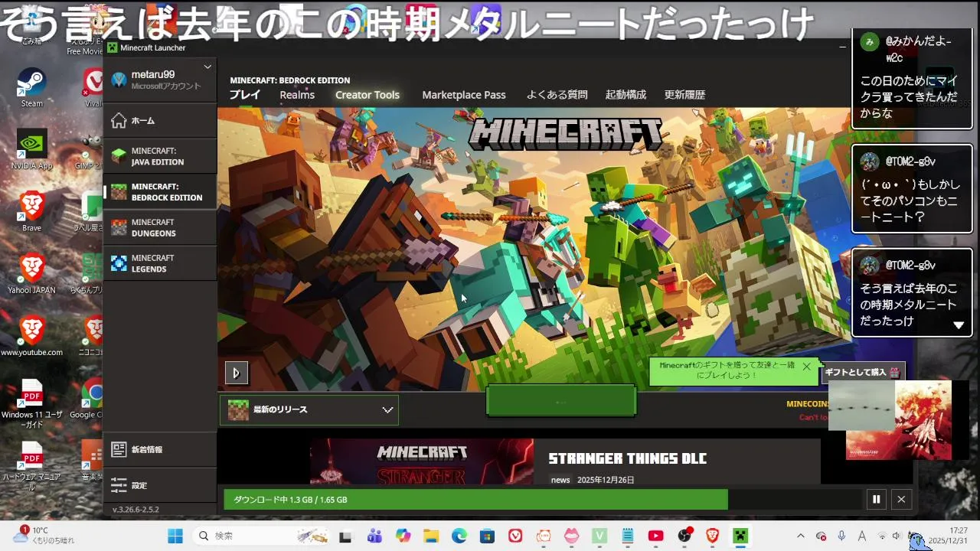Open Minecraft Legends from the sidebar
Image resolution: width=980 pixels, height=551 pixels.
pos(159,263)
